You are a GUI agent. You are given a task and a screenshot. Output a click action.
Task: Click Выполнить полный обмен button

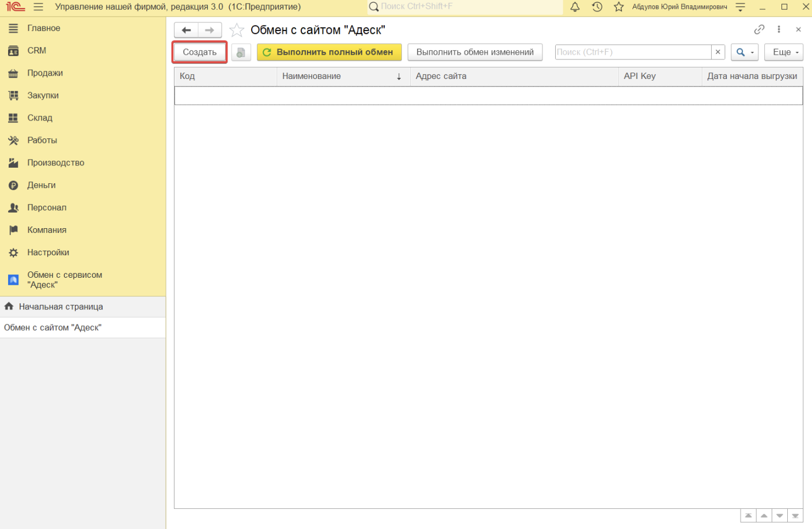329,52
